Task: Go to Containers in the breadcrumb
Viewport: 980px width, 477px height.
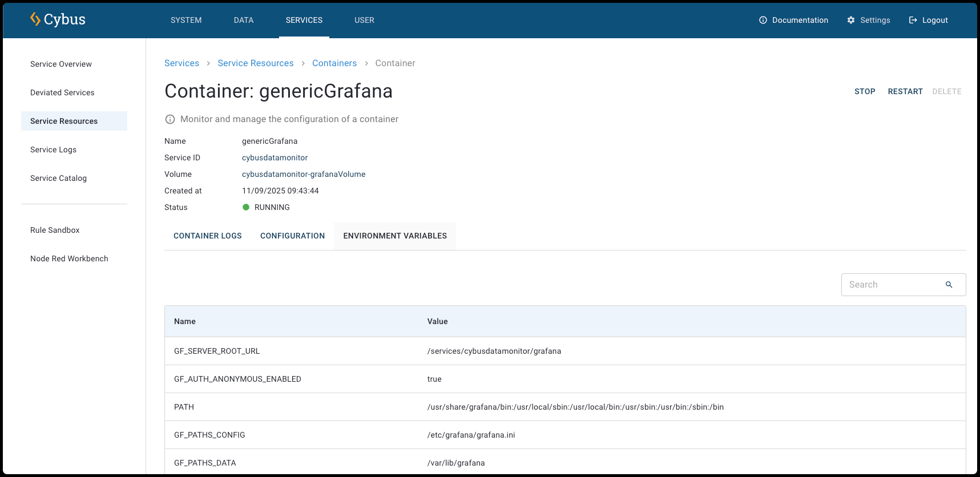Action: coord(334,63)
